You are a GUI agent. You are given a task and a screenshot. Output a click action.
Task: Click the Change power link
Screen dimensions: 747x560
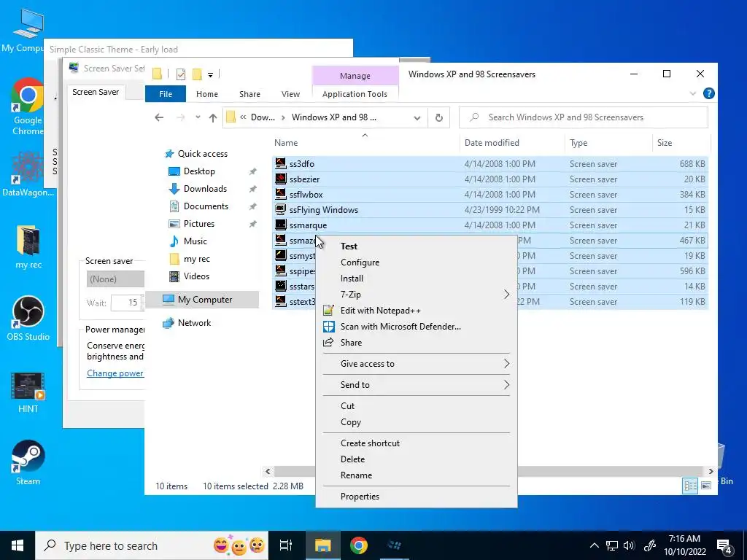point(115,373)
